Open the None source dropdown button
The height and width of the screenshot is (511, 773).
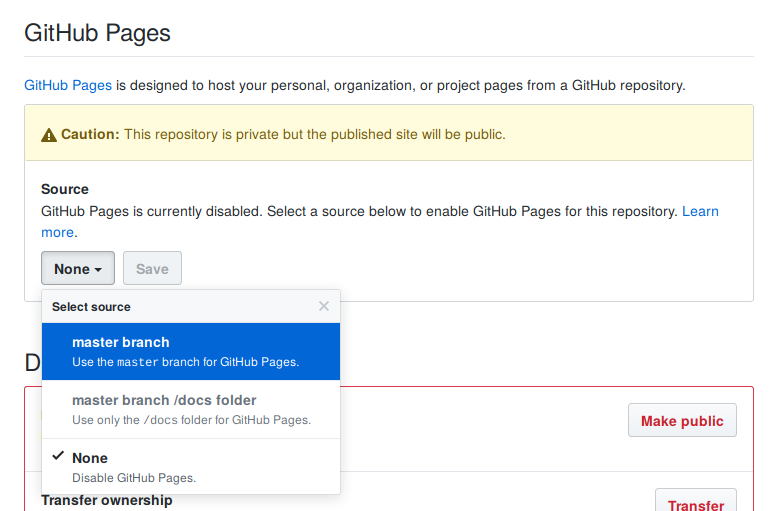78,269
